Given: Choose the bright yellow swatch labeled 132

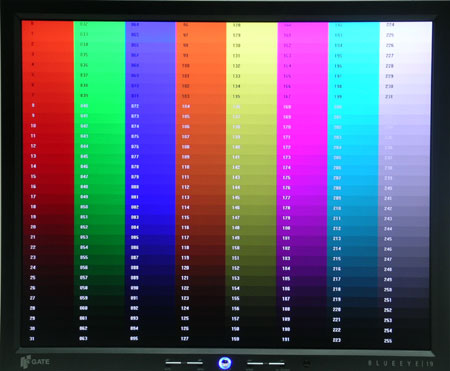Looking at the screenshot, I should [252, 66].
